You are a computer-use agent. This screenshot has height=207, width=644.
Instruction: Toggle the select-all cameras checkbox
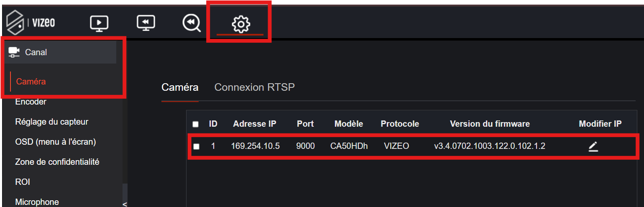[195, 124]
